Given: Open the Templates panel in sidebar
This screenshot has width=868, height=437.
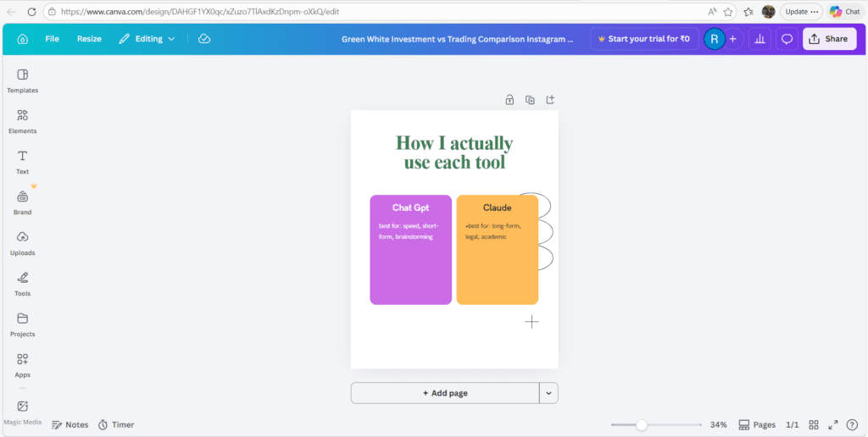Looking at the screenshot, I should [x=22, y=81].
